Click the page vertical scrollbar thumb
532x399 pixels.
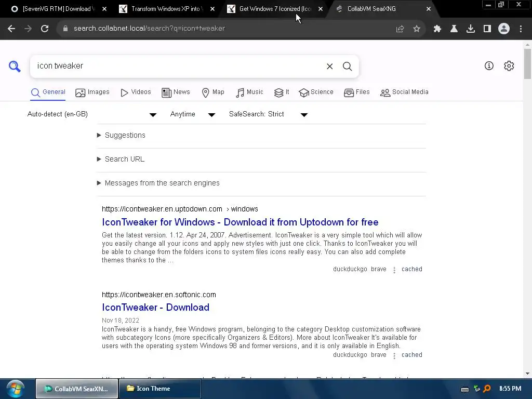527,63
